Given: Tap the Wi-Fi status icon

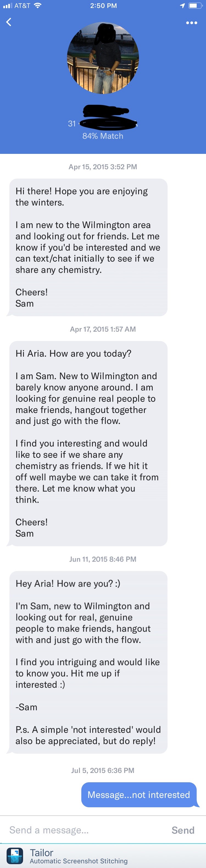Looking at the screenshot, I should [x=38, y=6].
